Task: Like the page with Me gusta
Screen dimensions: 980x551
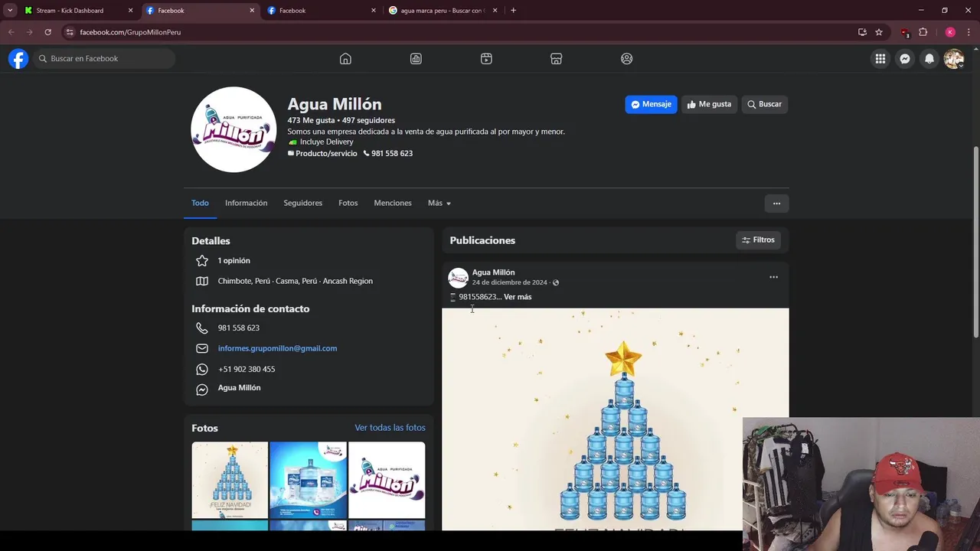Action: (709, 104)
